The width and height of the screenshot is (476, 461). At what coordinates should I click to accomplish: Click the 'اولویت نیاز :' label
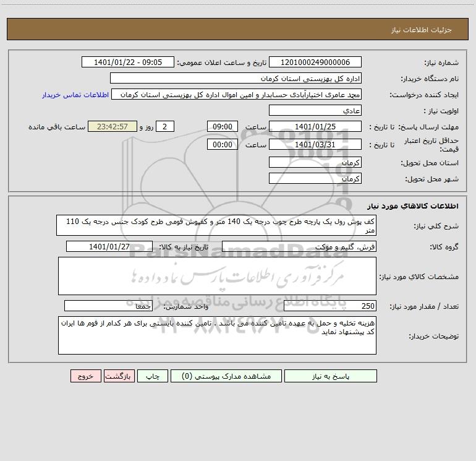(441, 111)
